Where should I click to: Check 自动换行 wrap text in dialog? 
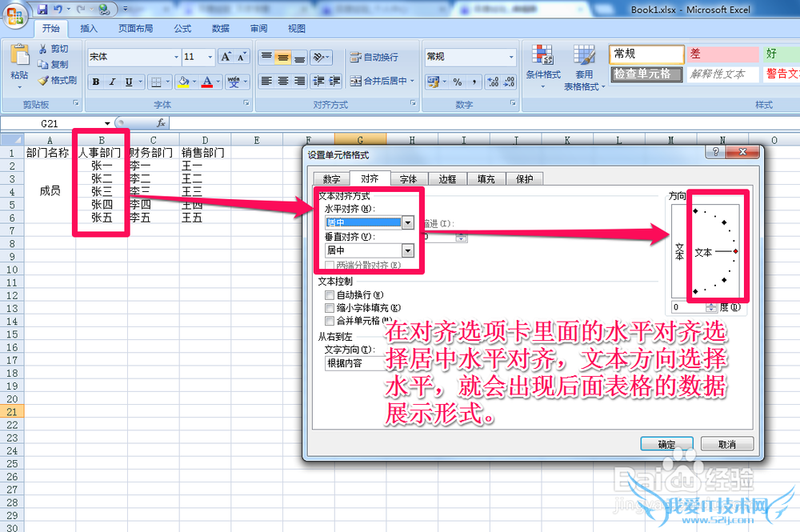(x=330, y=295)
